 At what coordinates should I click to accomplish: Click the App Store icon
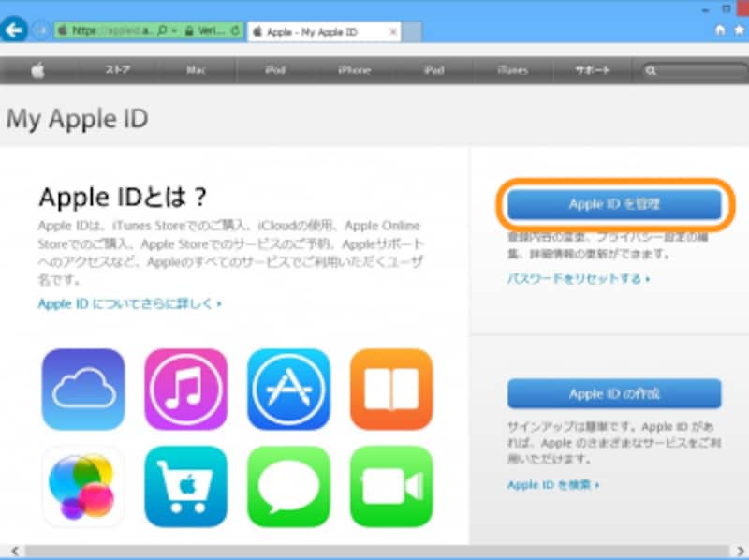tap(288, 389)
